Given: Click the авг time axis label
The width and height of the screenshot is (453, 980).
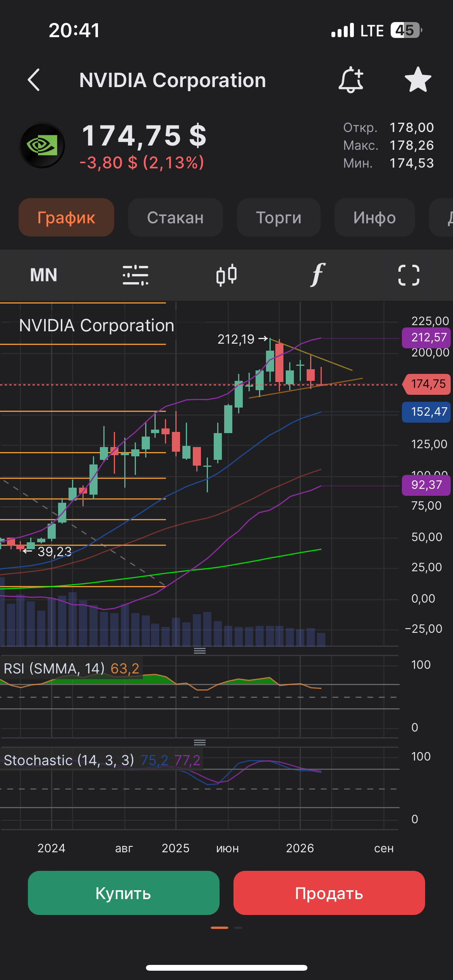Looking at the screenshot, I should (x=124, y=848).
